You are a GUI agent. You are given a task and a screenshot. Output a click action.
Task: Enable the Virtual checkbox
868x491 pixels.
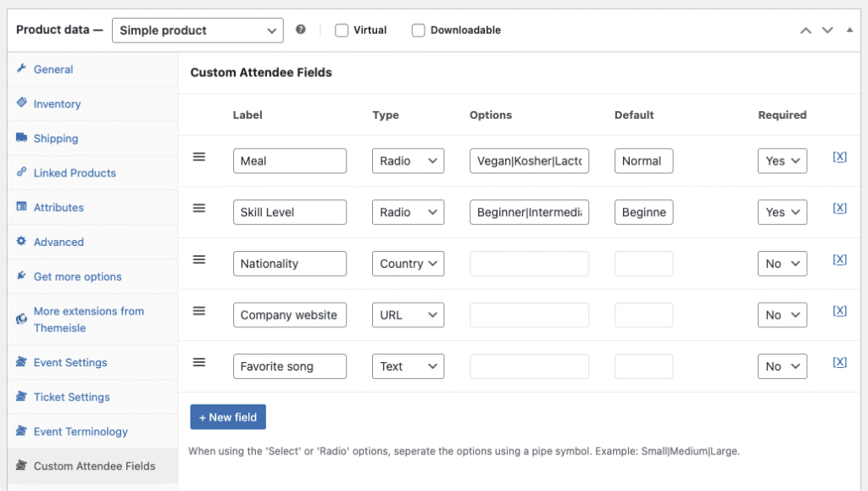coord(342,31)
